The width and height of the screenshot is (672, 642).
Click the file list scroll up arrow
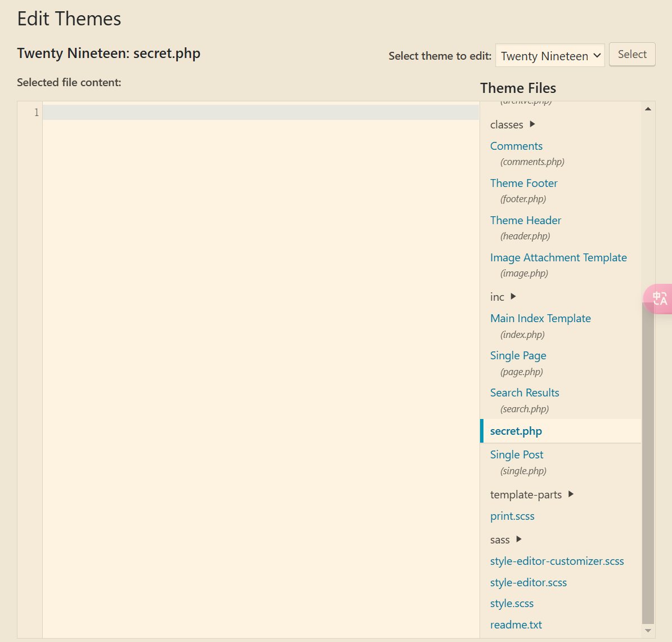point(648,109)
